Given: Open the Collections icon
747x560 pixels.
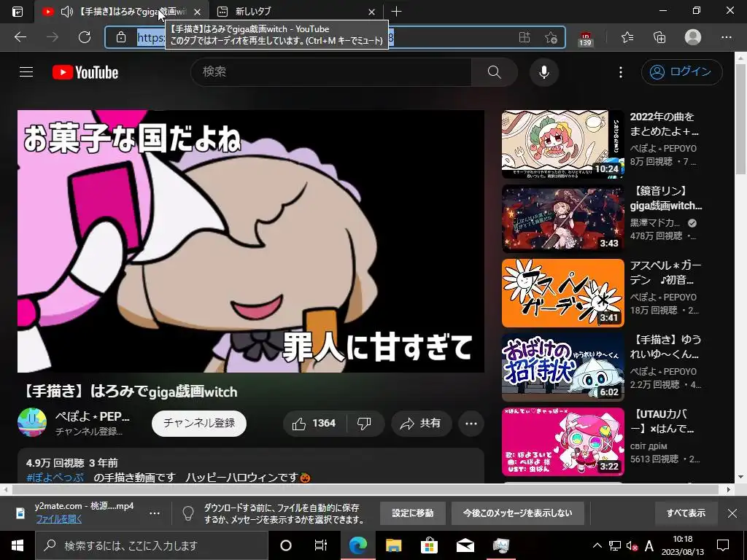Looking at the screenshot, I should point(659,37).
